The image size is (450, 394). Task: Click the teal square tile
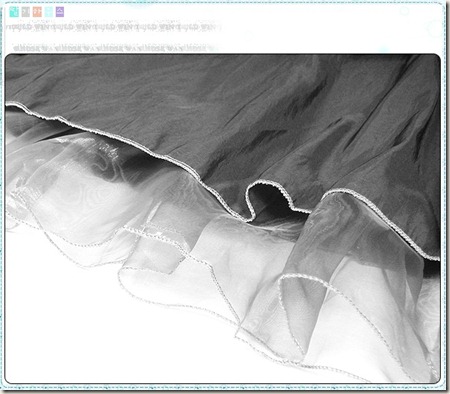[14, 12]
